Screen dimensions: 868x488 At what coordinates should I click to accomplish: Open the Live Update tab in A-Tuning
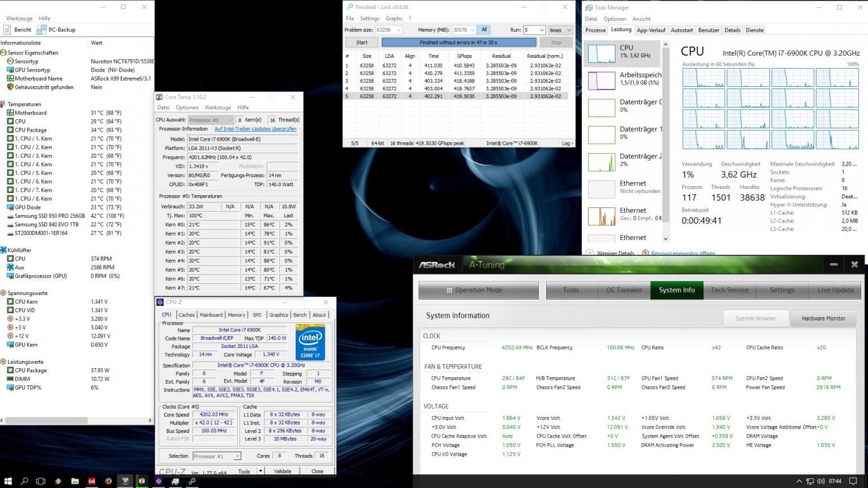pyautogui.click(x=835, y=290)
